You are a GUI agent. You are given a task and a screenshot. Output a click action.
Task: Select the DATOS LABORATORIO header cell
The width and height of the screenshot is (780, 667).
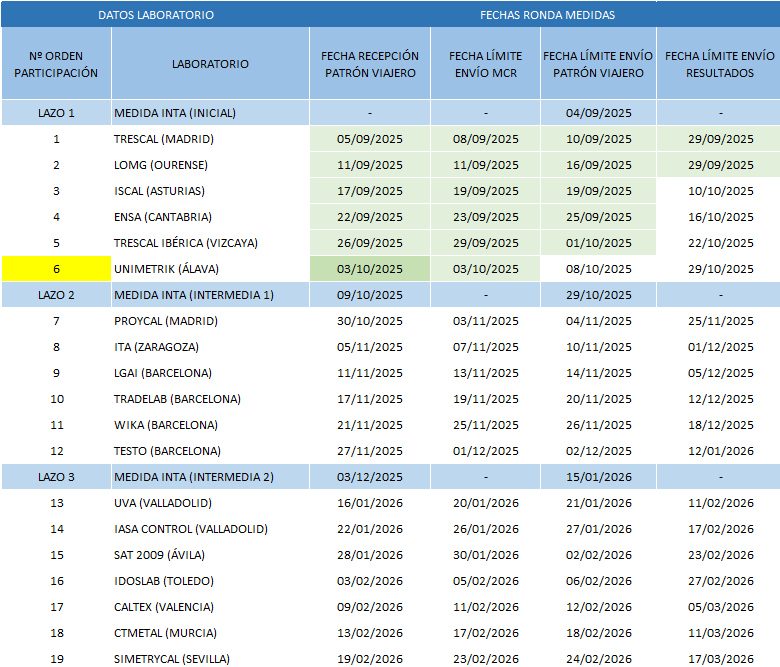155,15
